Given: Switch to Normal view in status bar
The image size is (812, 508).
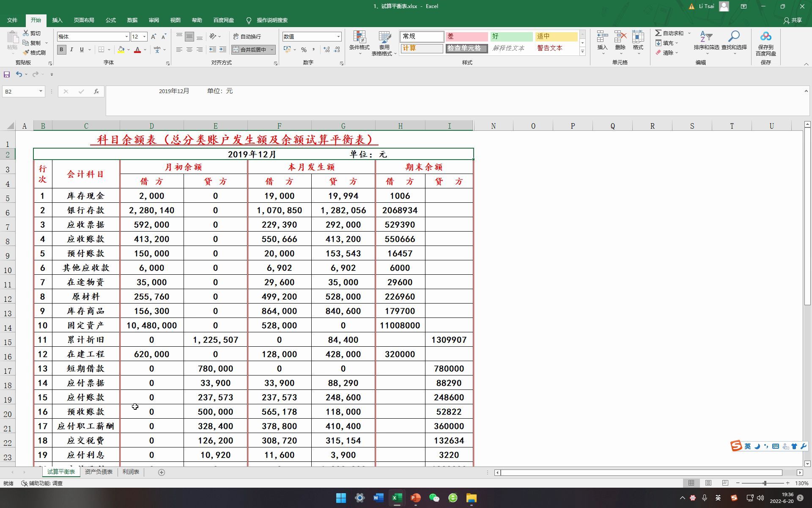Looking at the screenshot, I should coord(691,483).
